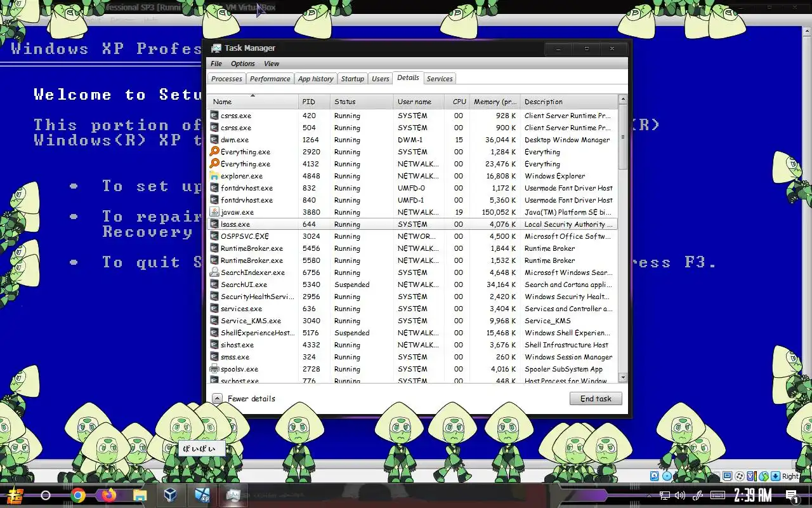Click the sort arrow above Name column
The width and height of the screenshot is (812, 508).
[252, 95]
